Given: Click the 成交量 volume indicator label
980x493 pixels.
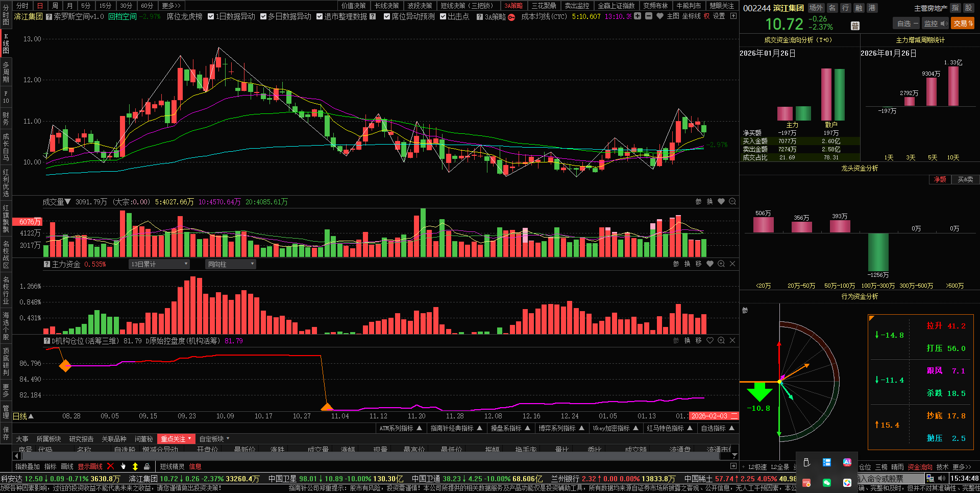Looking at the screenshot, I should coord(57,202).
